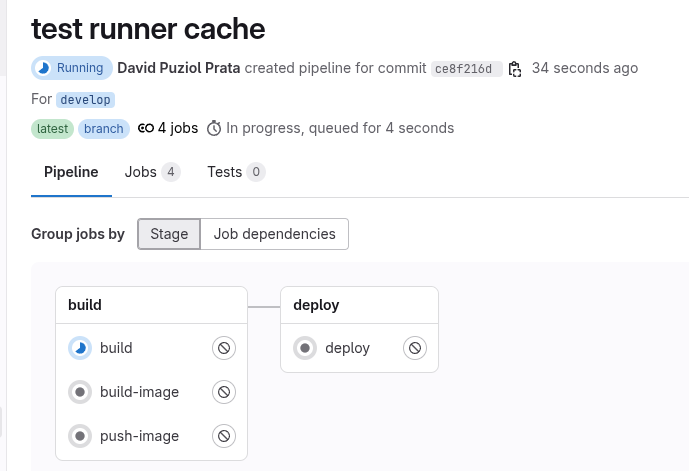Open David Puziol Prata's profile
Image resolution: width=689 pixels, height=471 pixels.
[x=179, y=68]
